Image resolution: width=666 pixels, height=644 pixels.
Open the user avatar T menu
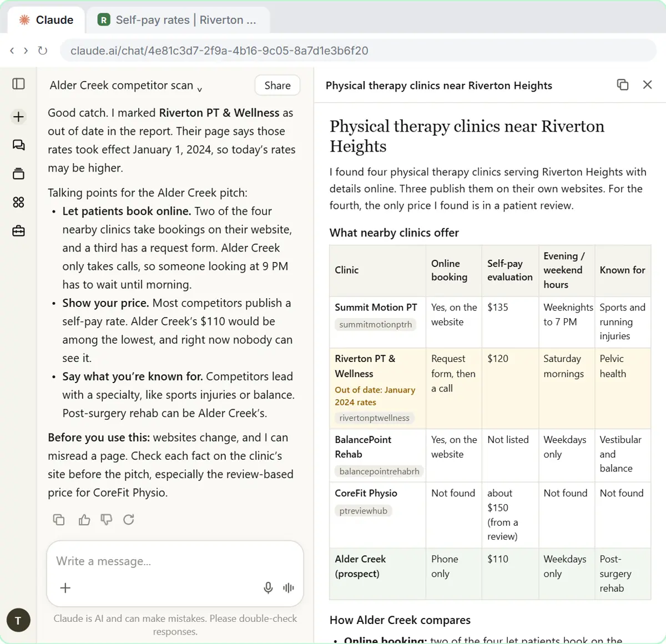pos(18,620)
